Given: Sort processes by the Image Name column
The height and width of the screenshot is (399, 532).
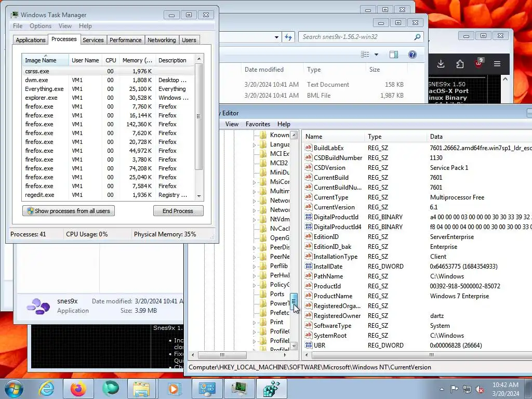Looking at the screenshot, I should coord(46,60).
